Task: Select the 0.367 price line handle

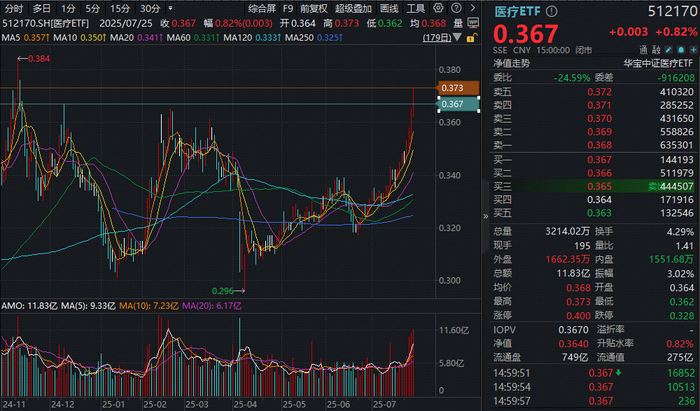Action: 458,104
